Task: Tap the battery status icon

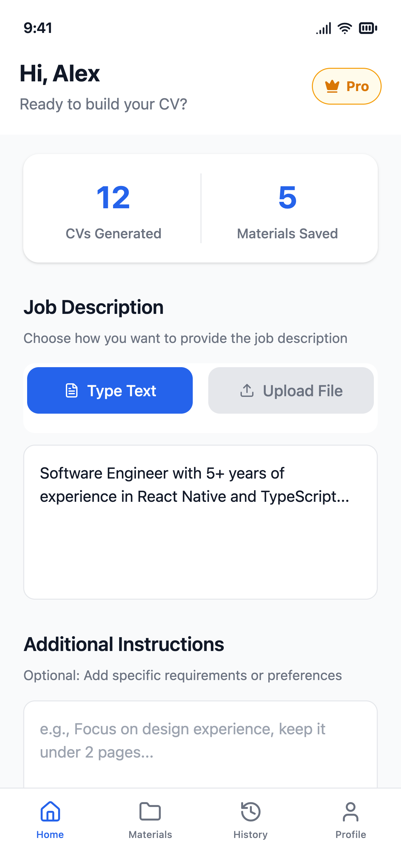Action: point(368,28)
